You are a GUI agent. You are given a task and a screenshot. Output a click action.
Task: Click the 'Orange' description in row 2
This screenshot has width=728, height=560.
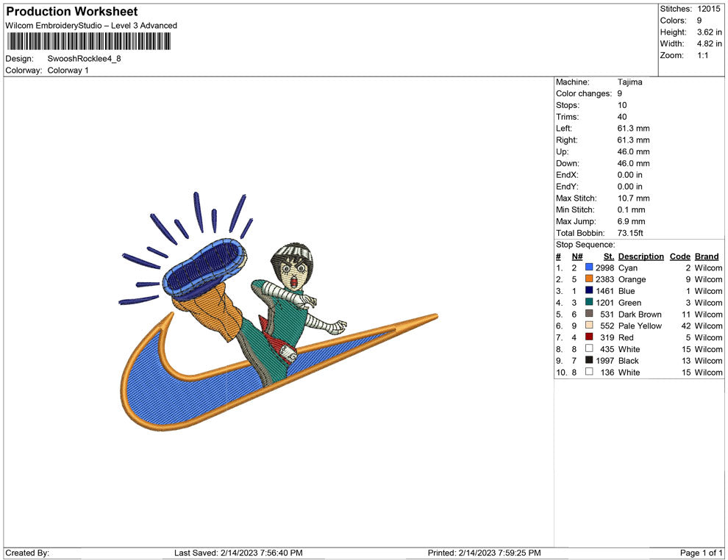point(632,279)
